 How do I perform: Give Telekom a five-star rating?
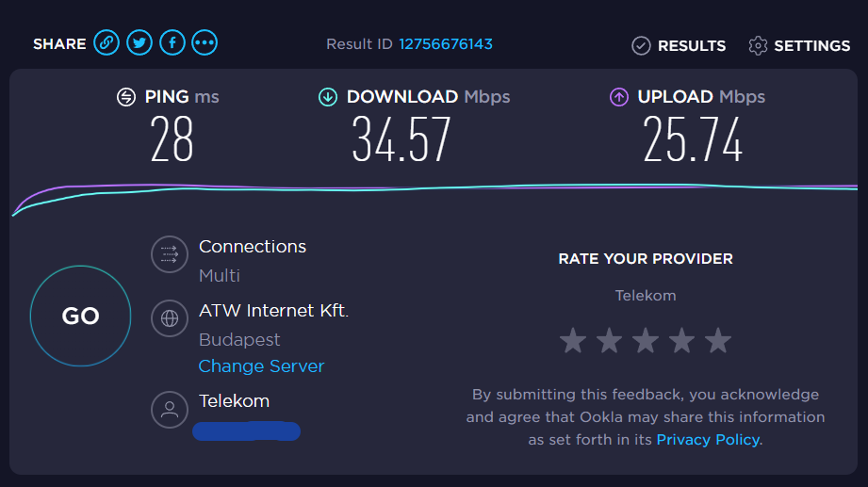coord(718,340)
